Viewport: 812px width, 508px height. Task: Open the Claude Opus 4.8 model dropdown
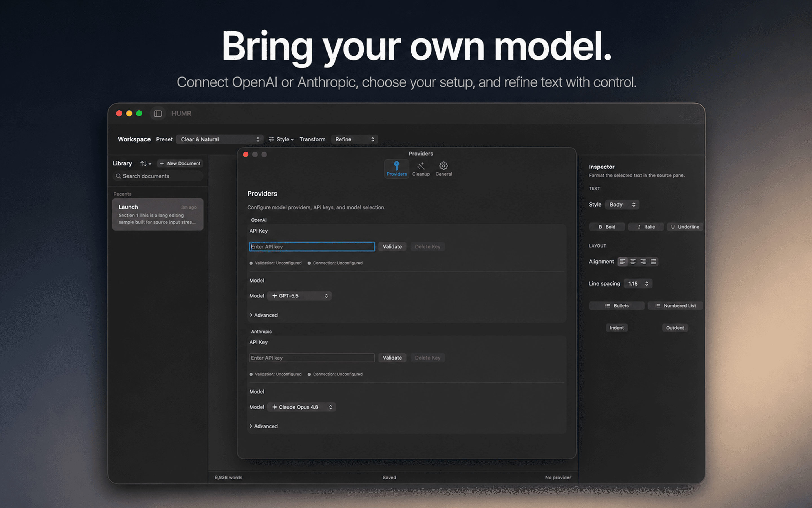(301, 407)
